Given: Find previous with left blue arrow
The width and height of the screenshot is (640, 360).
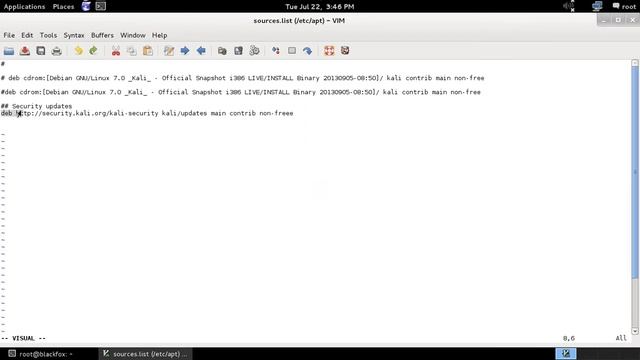Looking at the screenshot, I should (x=201, y=51).
